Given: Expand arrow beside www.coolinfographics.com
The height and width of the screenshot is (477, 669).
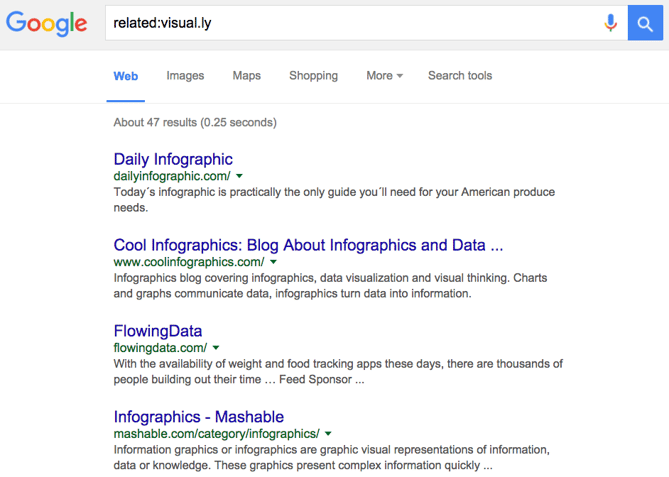Looking at the screenshot, I should tap(274, 263).
